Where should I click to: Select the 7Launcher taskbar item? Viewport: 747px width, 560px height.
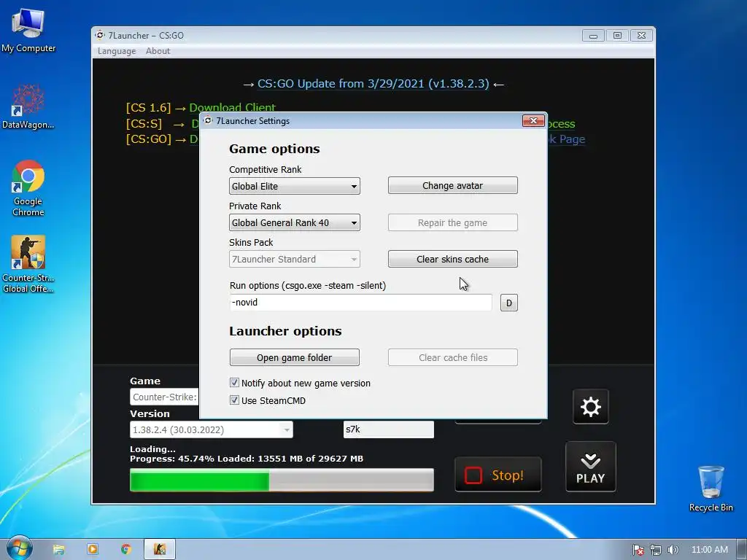coord(160,550)
